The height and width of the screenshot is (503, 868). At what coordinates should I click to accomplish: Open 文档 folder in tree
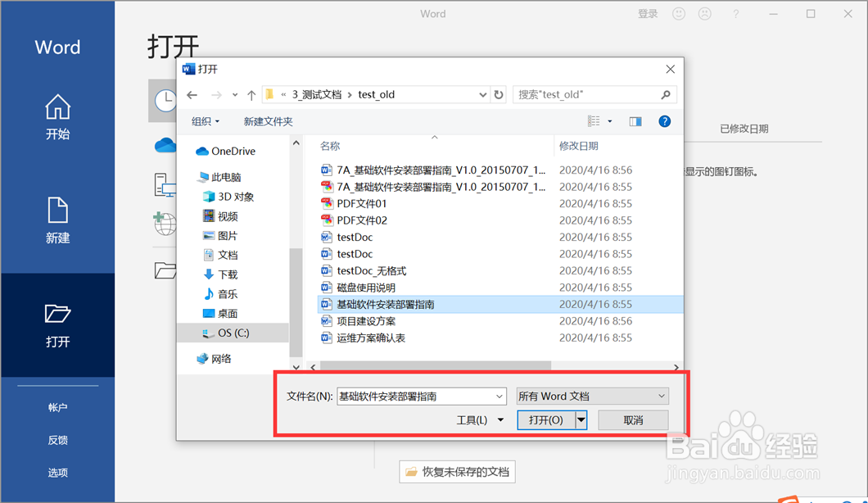click(220, 255)
